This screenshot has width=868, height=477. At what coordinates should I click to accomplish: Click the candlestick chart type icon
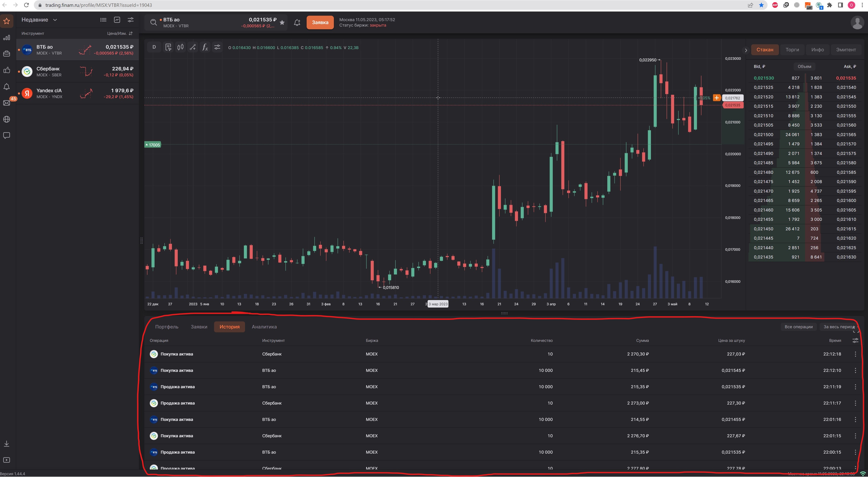[x=181, y=47]
